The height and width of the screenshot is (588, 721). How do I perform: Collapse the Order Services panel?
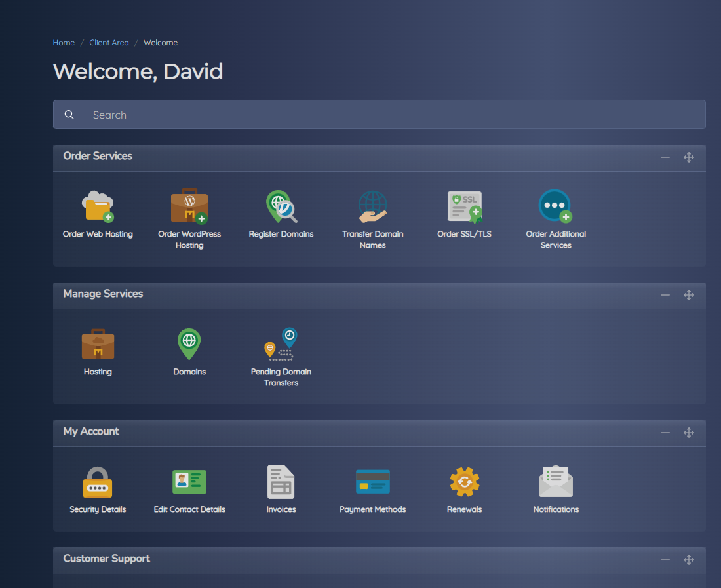[665, 157]
